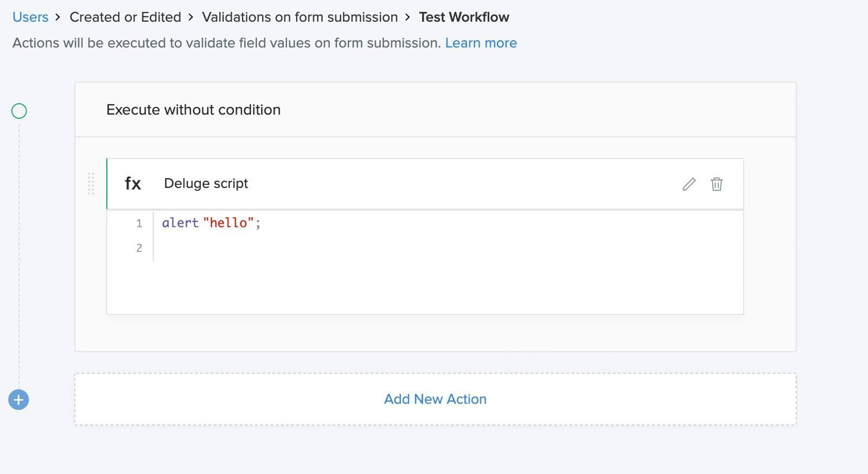Grab the drag handle beside Deluge script

tap(91, 184)
